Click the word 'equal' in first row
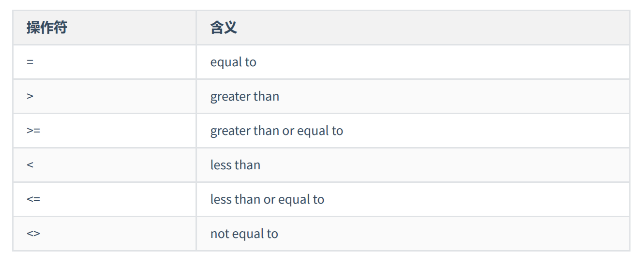The width and height of the screenshot is (644, 267). pyautogui.click(x=226, y=63)
